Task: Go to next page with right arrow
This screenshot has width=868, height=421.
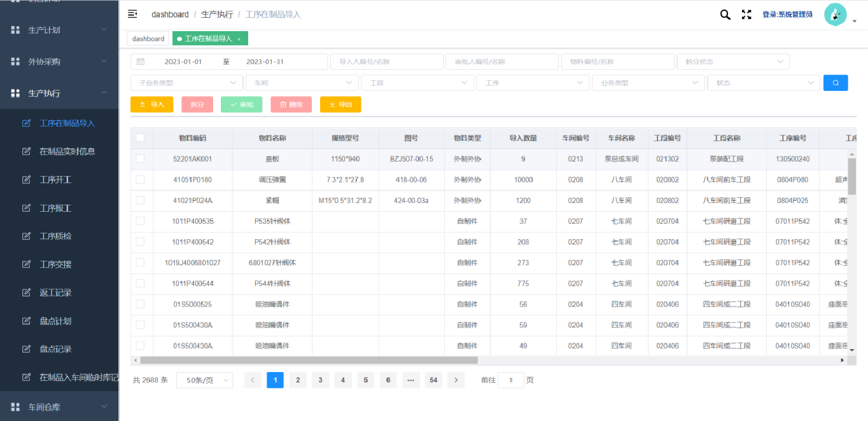Action: (x=456, y=380)
